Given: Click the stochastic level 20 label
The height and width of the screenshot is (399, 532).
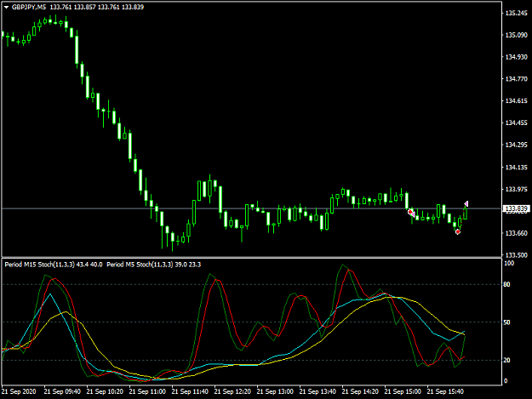Looking at the screenshot, I should [x=507, y=361].
